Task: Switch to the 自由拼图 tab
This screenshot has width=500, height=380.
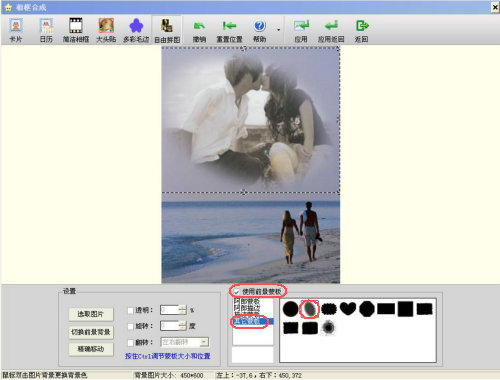Action: tap(167, 31)
